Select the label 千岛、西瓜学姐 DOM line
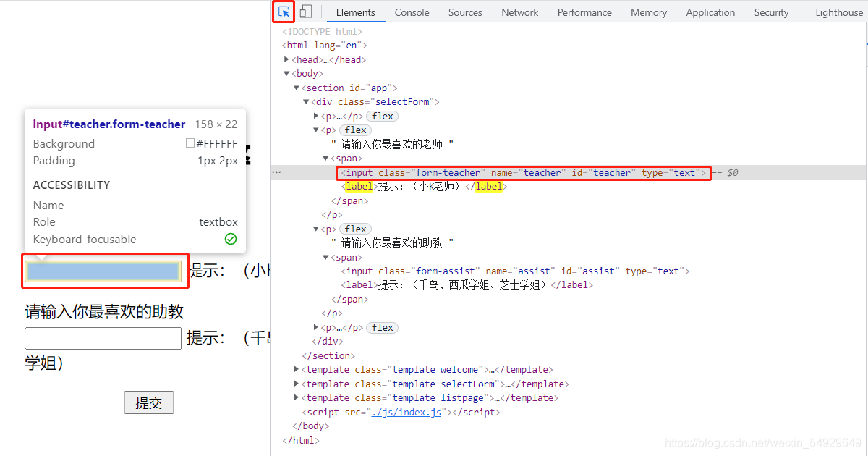Viewport: 868px width, 456px height. pos(467,285)
